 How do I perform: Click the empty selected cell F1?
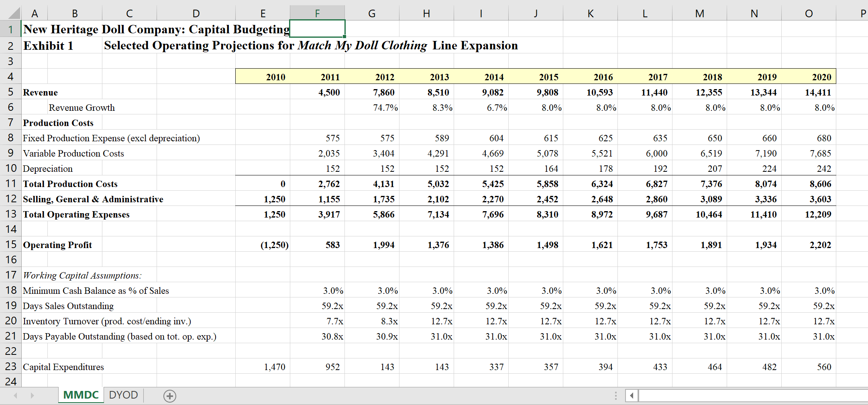(x=317, y=28)
